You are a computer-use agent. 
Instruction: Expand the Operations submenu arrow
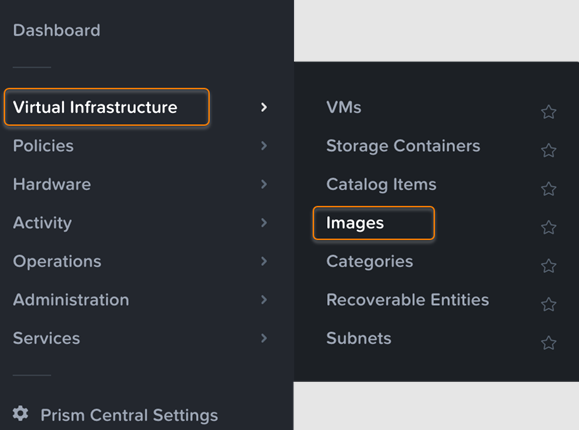tap(264, 261)
